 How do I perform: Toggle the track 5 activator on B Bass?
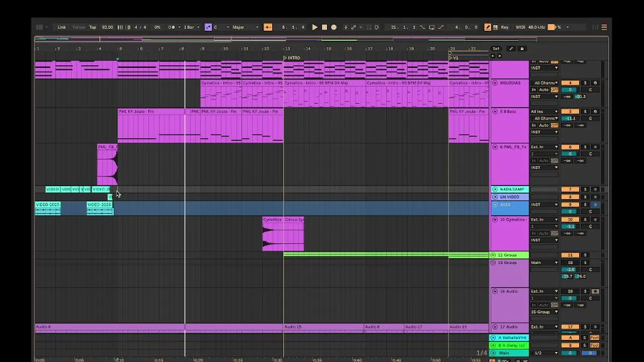tap(570, 112)
